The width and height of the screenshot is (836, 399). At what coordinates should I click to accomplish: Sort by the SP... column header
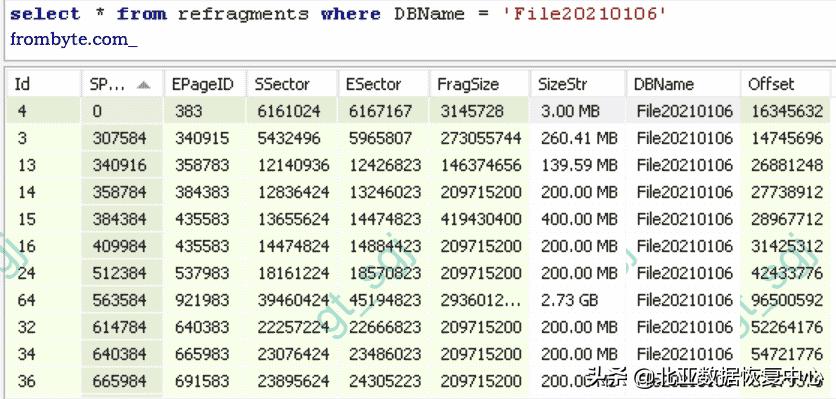(122, 84)
